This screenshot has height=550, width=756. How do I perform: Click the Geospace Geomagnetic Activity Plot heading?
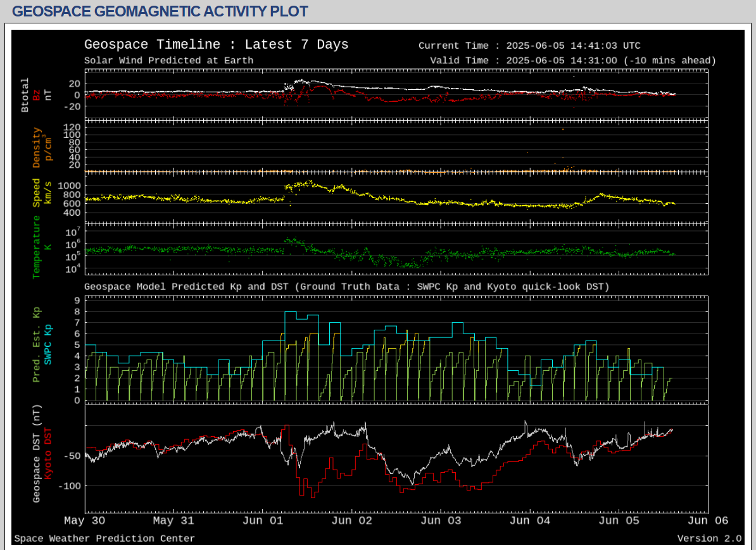160,11
